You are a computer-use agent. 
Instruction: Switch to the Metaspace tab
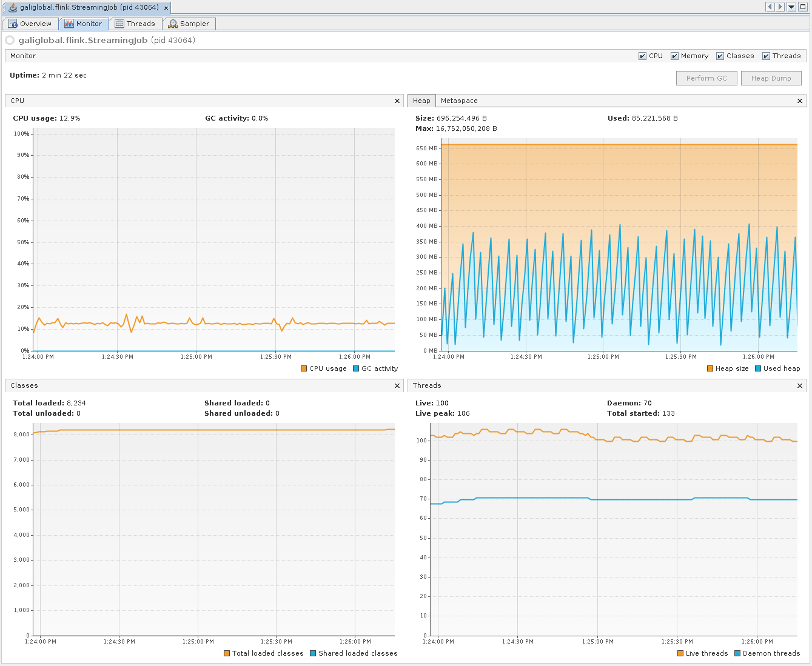[459, 101]
